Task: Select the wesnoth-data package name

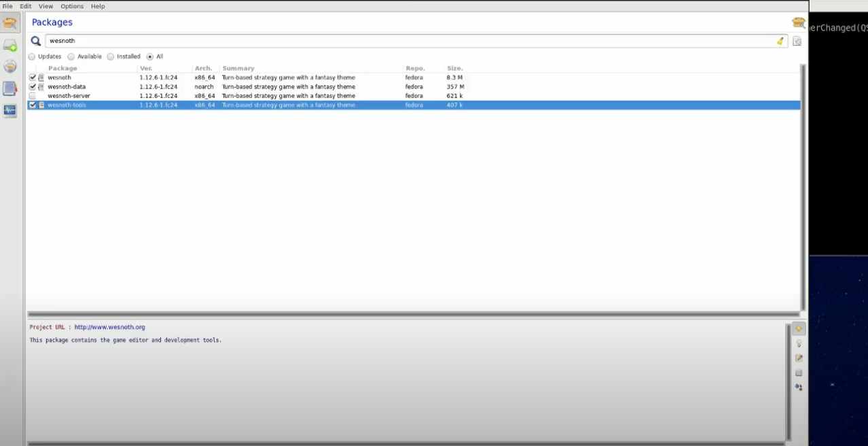Action: click(x=67, y=87)
